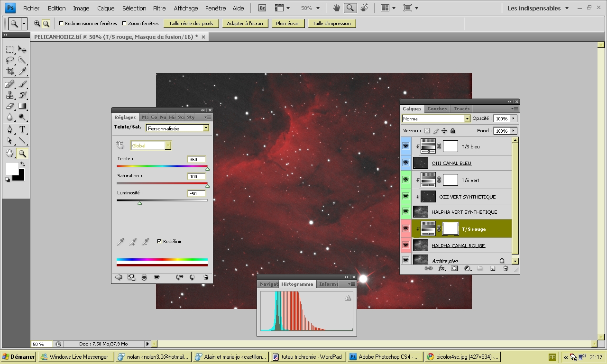Open the Calque menu
Viewport: 607px width, 364px height.
coord(106,8)
